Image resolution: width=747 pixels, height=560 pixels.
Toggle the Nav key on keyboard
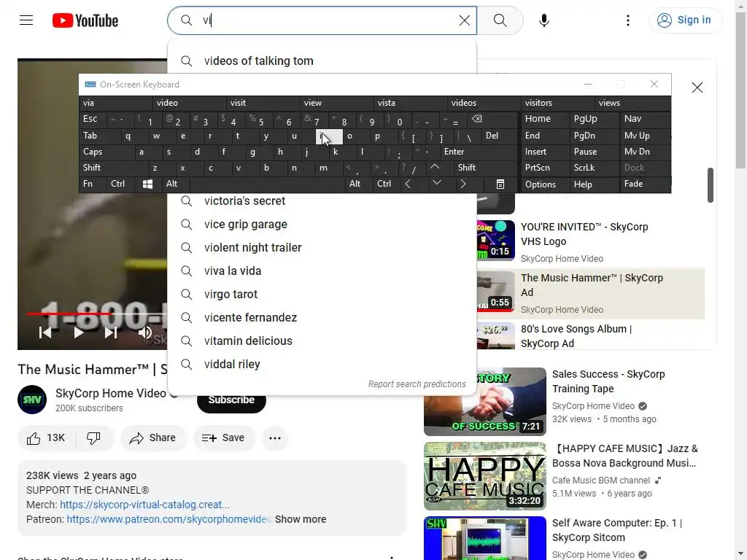[x=645, y=119]
